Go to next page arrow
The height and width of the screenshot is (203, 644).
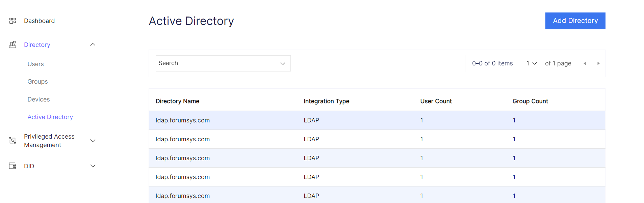point(598,63)
